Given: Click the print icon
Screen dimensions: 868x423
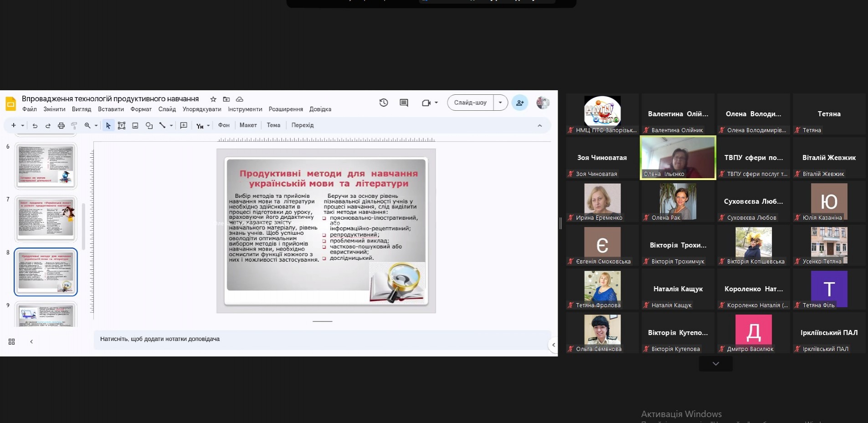Looking at the screenshot, I should pos(61,126).
